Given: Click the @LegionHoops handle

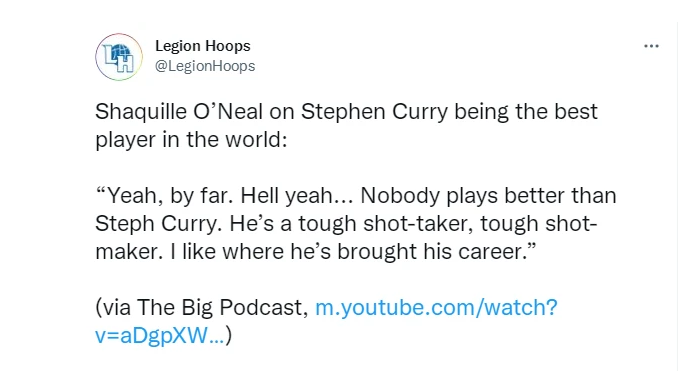Looking at the screenshot, I should (205, 66).
